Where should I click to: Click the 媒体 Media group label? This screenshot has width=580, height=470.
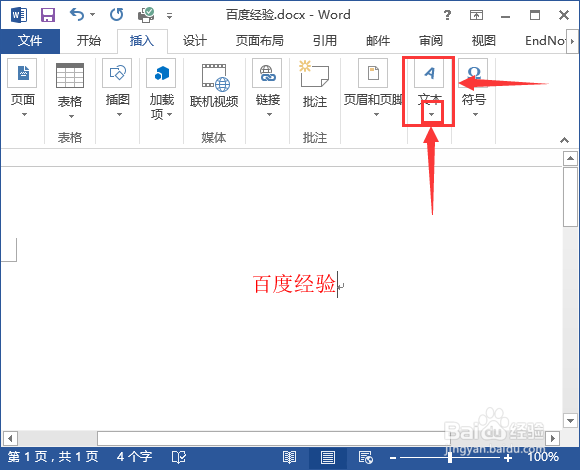pyautogui.click(x=213, y=138)
